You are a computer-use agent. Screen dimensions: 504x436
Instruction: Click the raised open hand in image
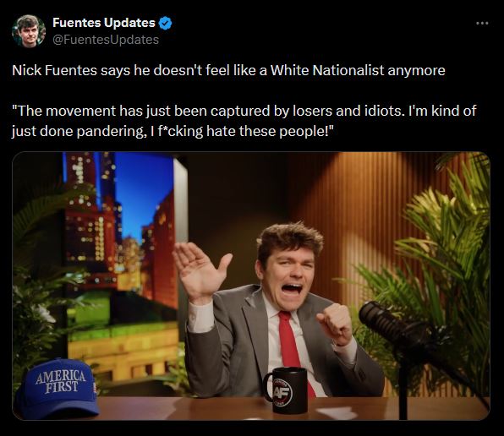click(200, 271)
